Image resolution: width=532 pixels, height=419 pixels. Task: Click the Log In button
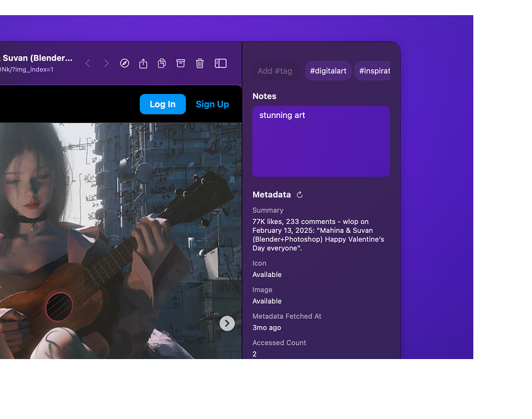tap(163, 104)
